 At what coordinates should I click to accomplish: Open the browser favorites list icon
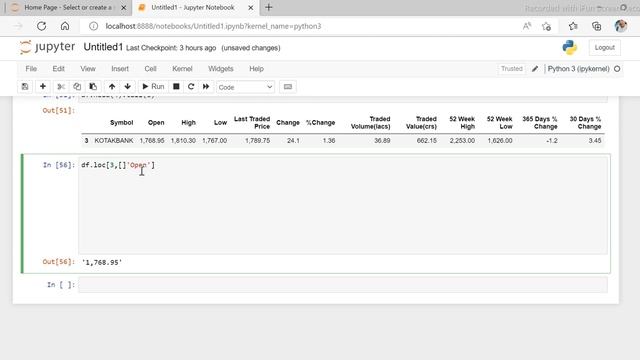573,26
